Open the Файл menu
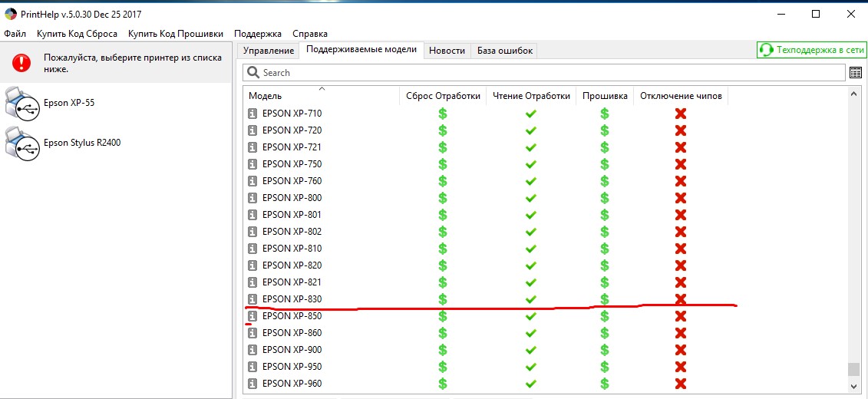 click(15, 34)
